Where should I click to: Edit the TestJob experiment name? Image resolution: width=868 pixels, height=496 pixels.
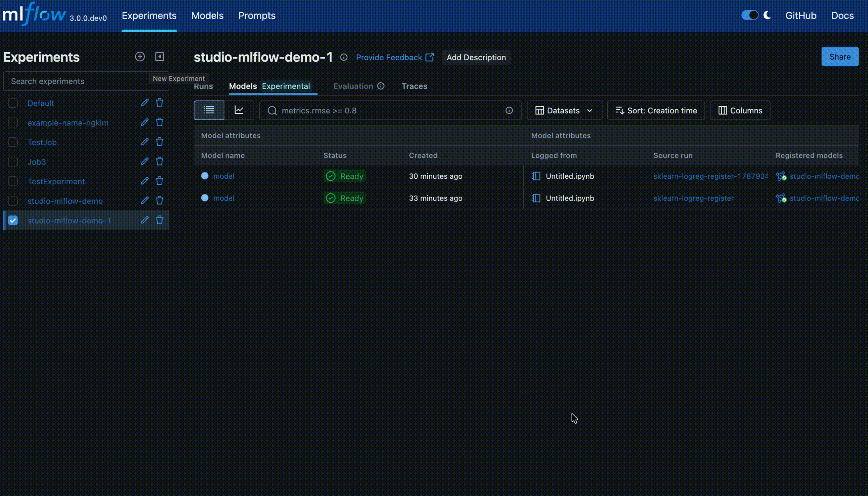click(x=145, y=142)
